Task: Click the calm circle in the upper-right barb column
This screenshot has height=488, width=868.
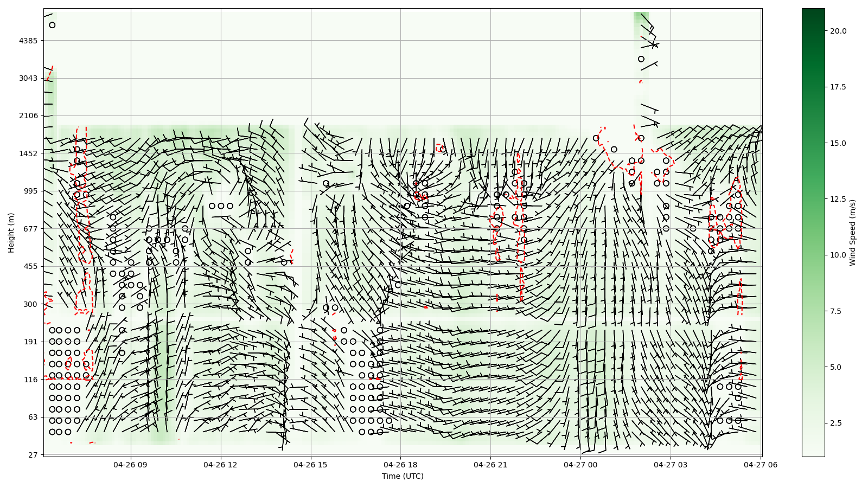Action: coord(641,59)
